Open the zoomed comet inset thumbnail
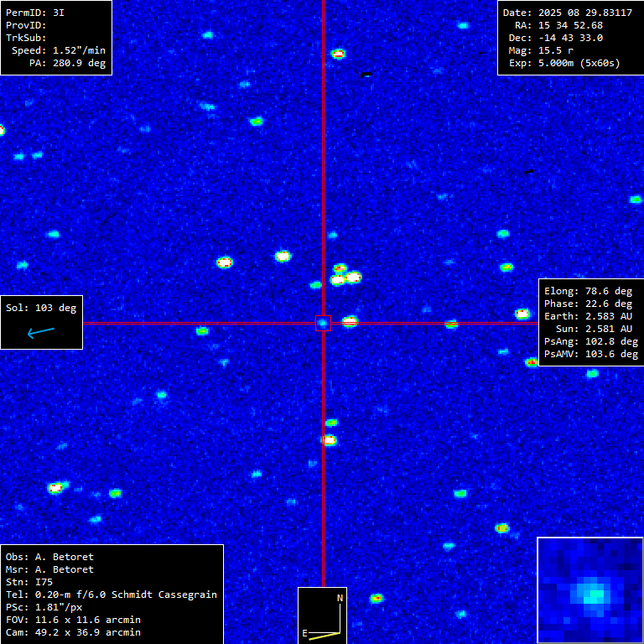 coord(589,589)
